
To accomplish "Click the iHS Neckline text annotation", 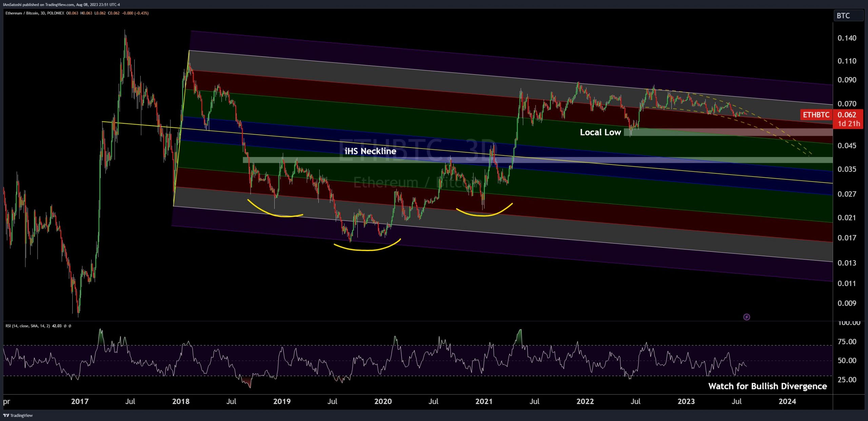I will [370, 151].
